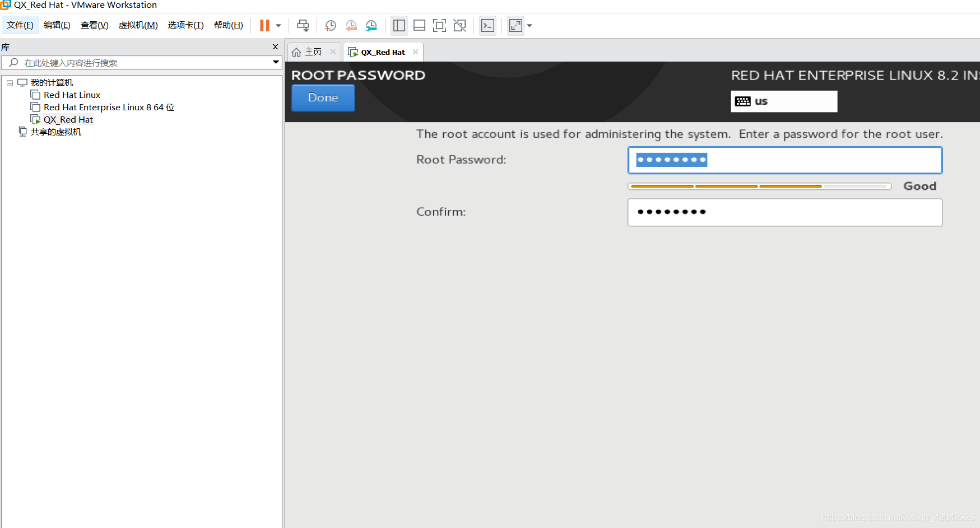Open the 编辑(E) menu
This screenshot has height=528, width=980.
pyautogui.click(x=57, y=25)
